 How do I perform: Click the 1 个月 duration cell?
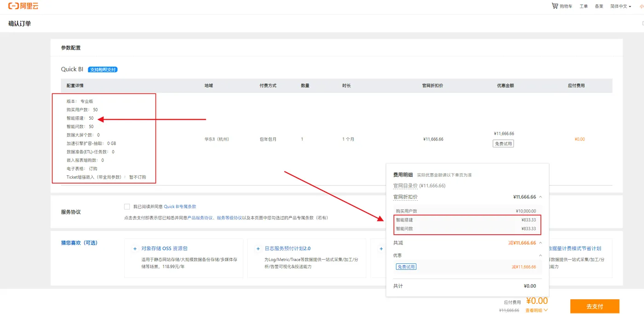pos(348,139)
